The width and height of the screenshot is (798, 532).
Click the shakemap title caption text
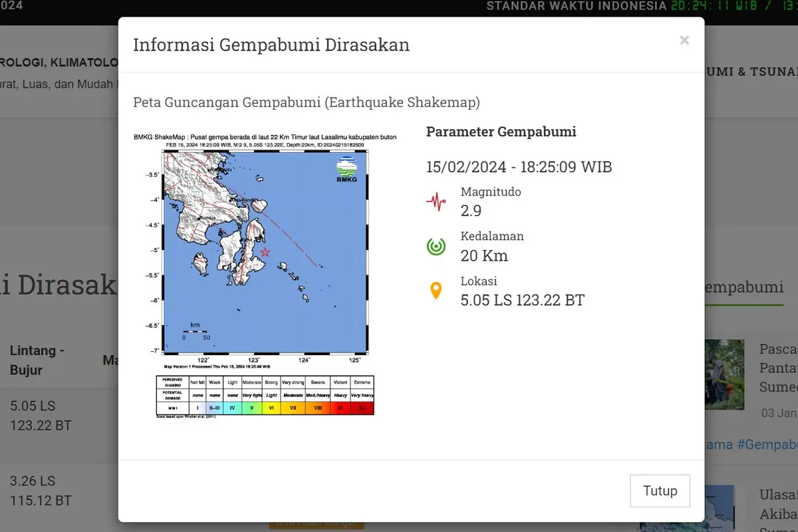click(265, 137)
